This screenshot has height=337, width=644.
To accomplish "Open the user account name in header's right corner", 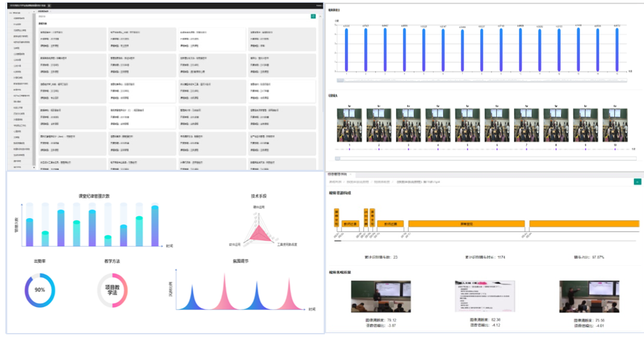I will pos(318,5).
